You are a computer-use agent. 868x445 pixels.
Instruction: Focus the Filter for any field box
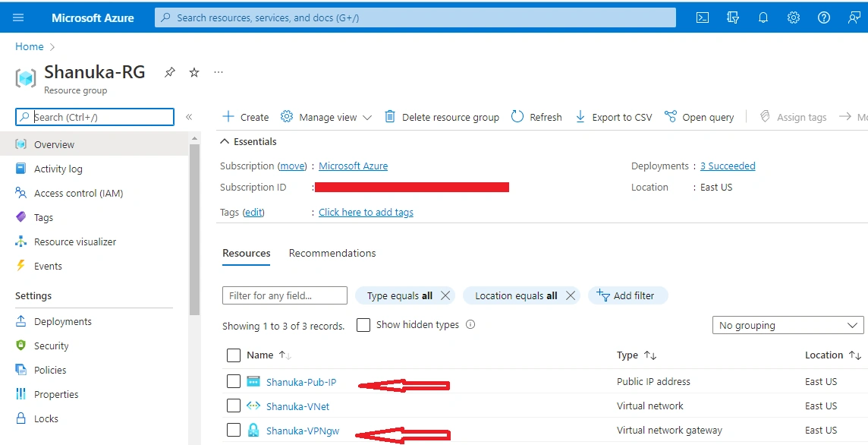click(285, 295)
